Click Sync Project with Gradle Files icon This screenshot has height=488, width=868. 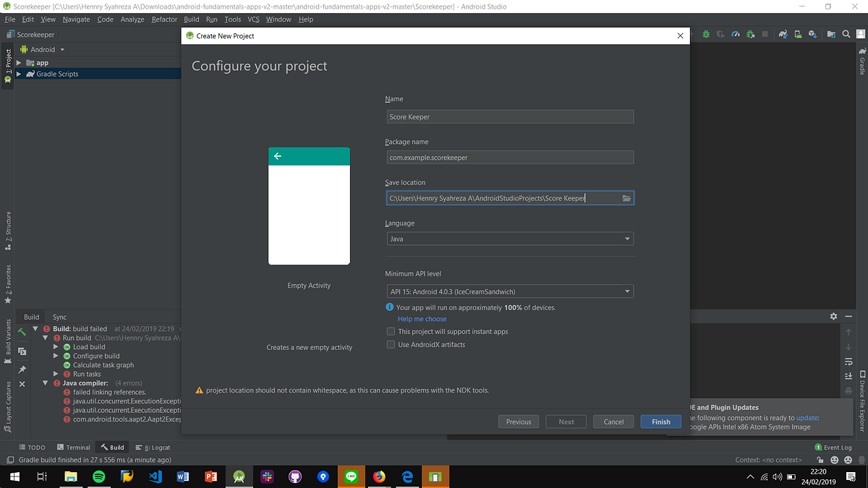click(x=783, y=34)
